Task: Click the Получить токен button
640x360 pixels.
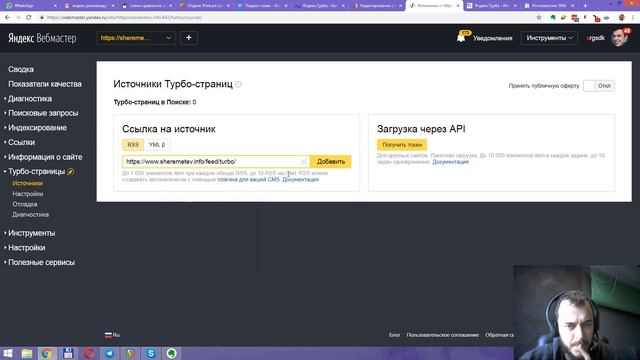Action: point(402,145)
